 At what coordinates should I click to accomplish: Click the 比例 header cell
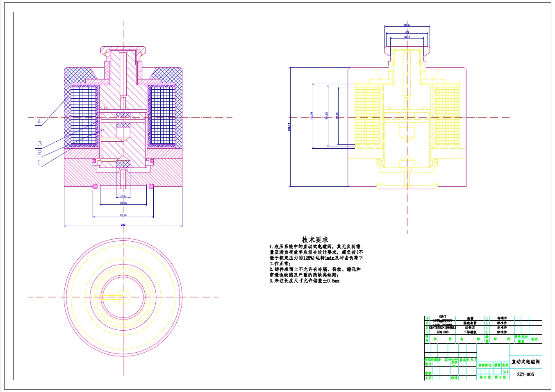505,365
